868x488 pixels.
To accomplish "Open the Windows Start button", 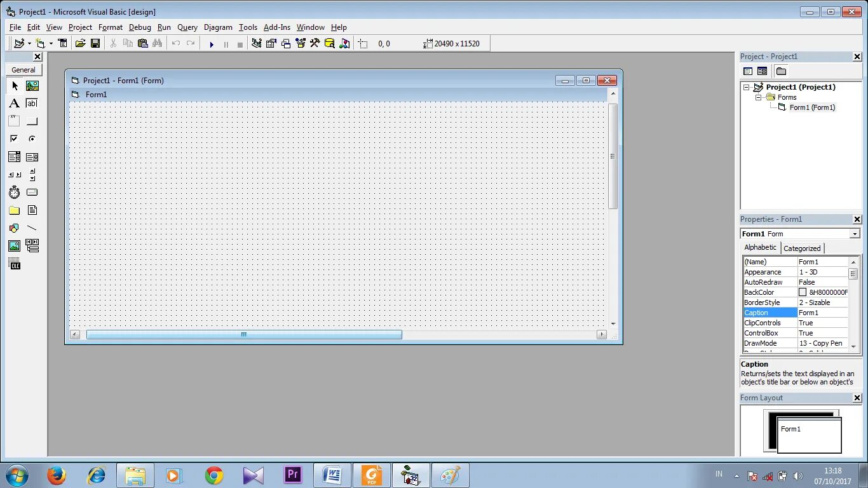I will [x=16, y=475].
